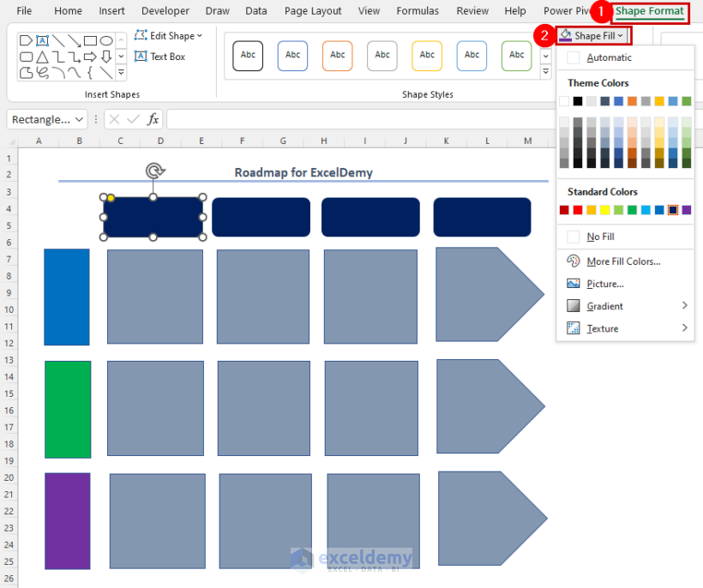Viewport: 703px width, 588px height.
Task: Move Shape Styles gallery down one row
Action: (x=545, y=57)
